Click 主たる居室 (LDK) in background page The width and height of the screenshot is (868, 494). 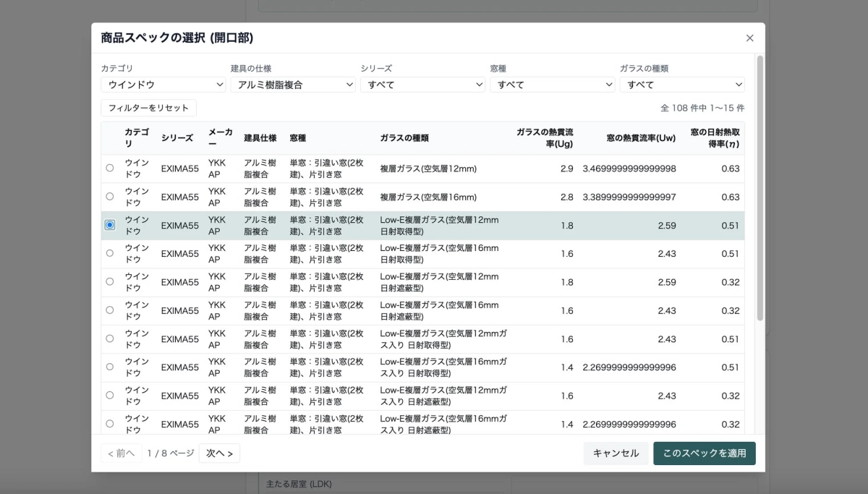[299, 483]
